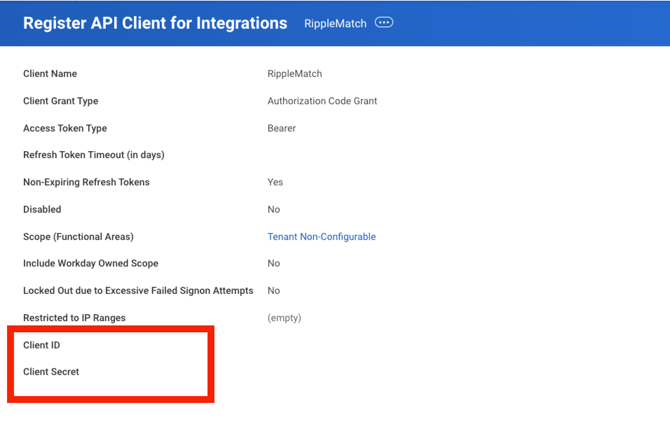Image resolution: width=670 pixels, height=431 pixels.
Task: Select the Client Secret label
Action: point(51,371)
